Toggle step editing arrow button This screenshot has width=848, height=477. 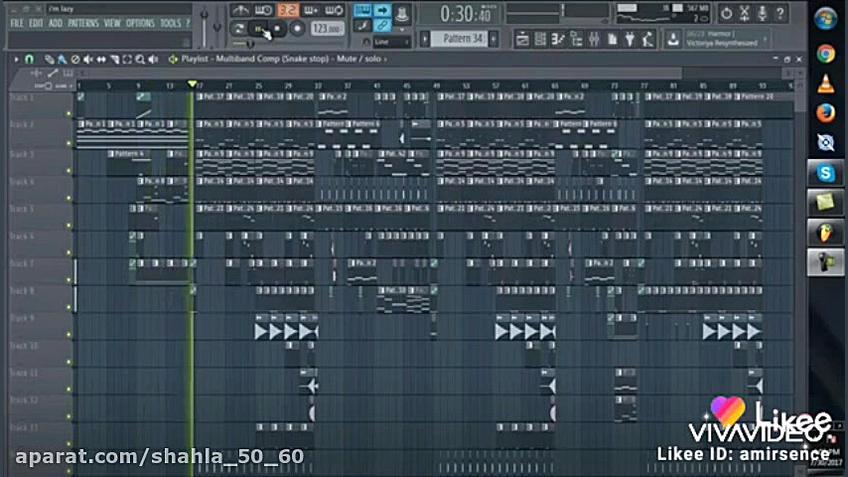point(382,10)
